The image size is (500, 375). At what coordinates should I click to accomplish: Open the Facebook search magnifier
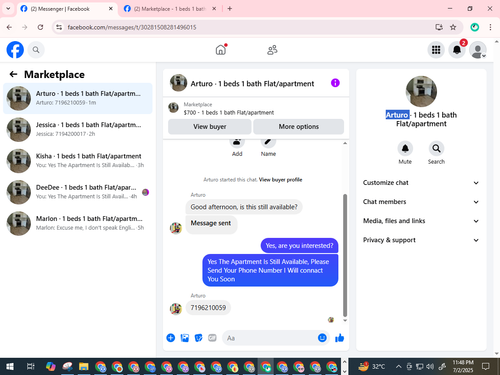36,50
